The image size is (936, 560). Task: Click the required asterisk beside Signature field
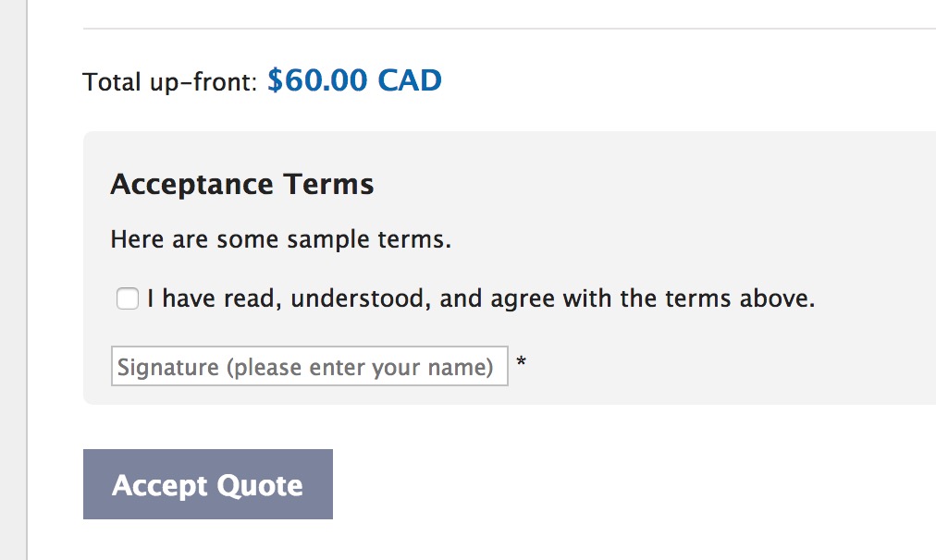click(x=521, y=362)
